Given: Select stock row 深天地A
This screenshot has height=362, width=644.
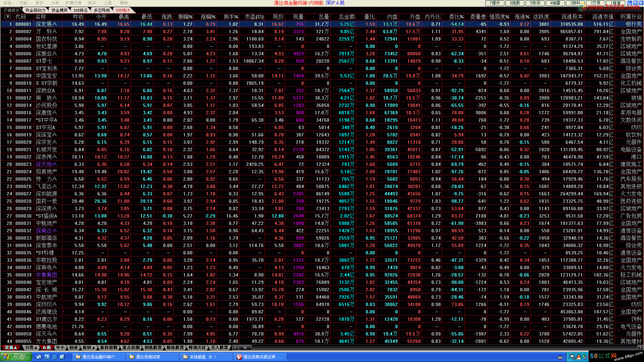Looking at the screenshot, I should pos(322,164).
